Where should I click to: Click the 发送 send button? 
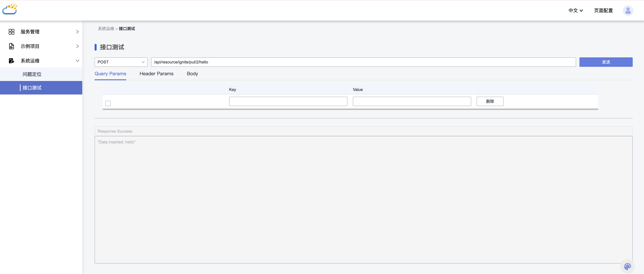click(606, 62)
